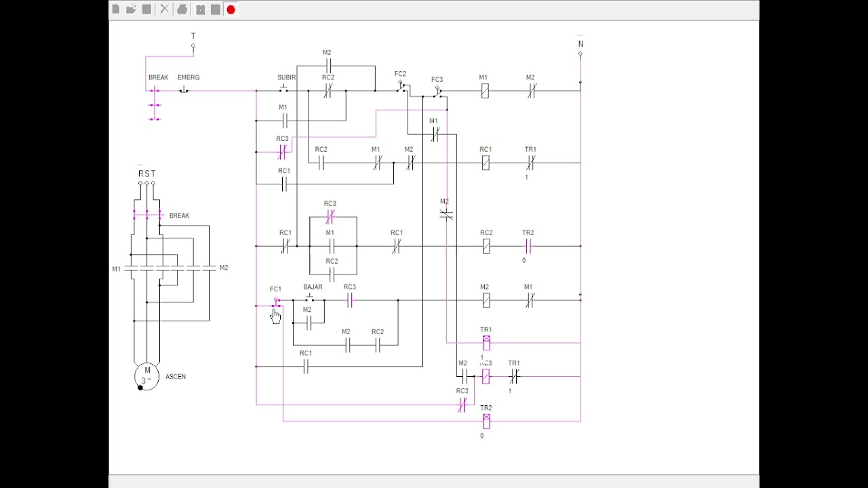
Task: Toggle the BREAK breaker below the T terminal
Action: pyautogui.click(x=155, y=104)
